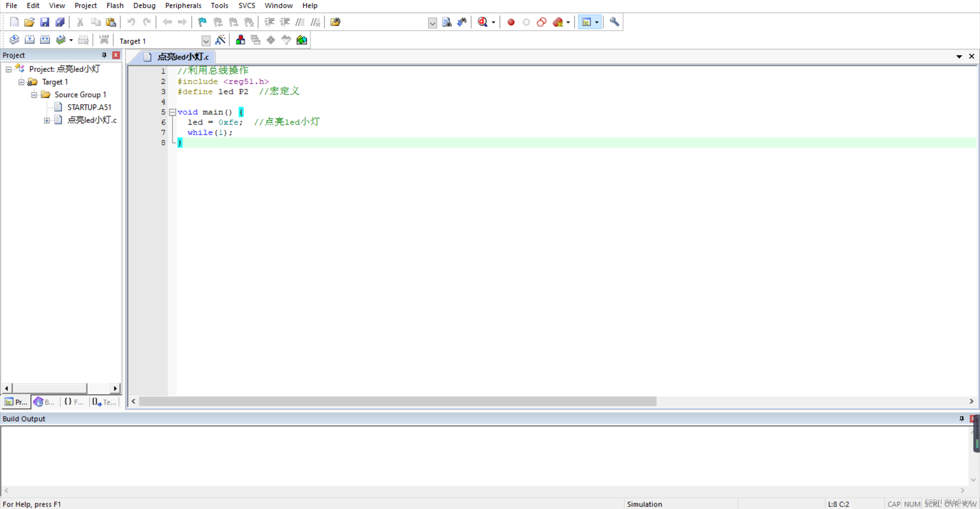Pin the Project panel

(x=104, y=55)
